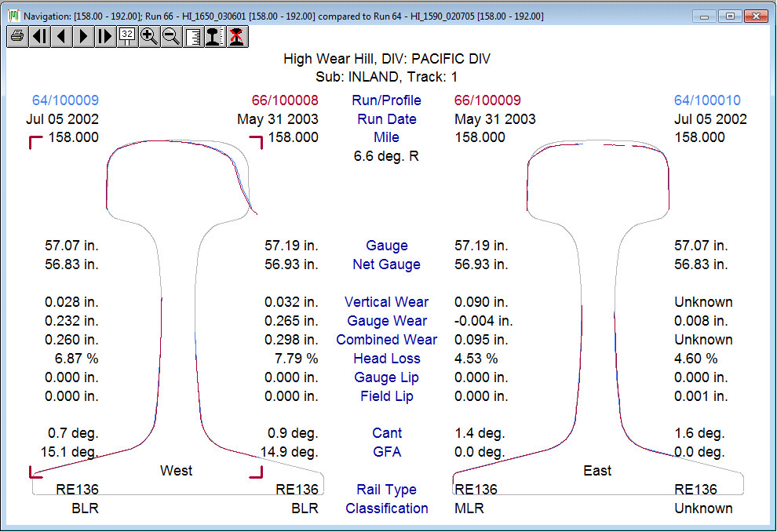Go to the previous profile
The height and width of the screenshot is (532, 777).
coord(61,37)
